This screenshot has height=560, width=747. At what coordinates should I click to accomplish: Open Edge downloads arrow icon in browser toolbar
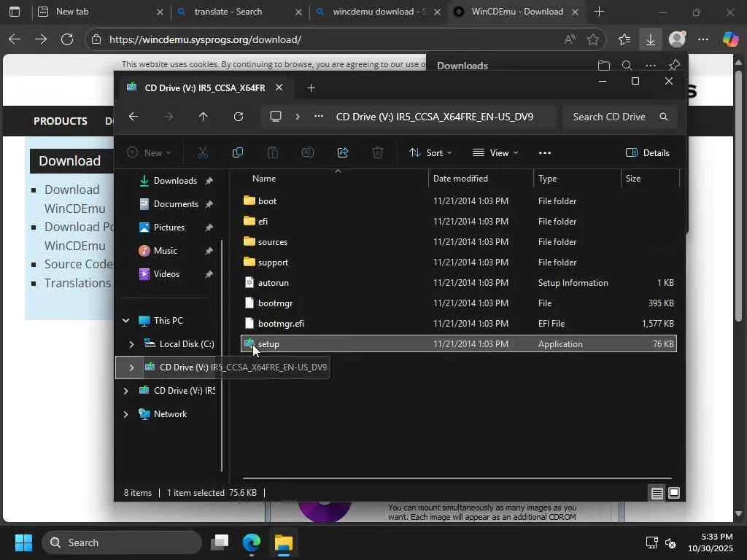point(650,39)
